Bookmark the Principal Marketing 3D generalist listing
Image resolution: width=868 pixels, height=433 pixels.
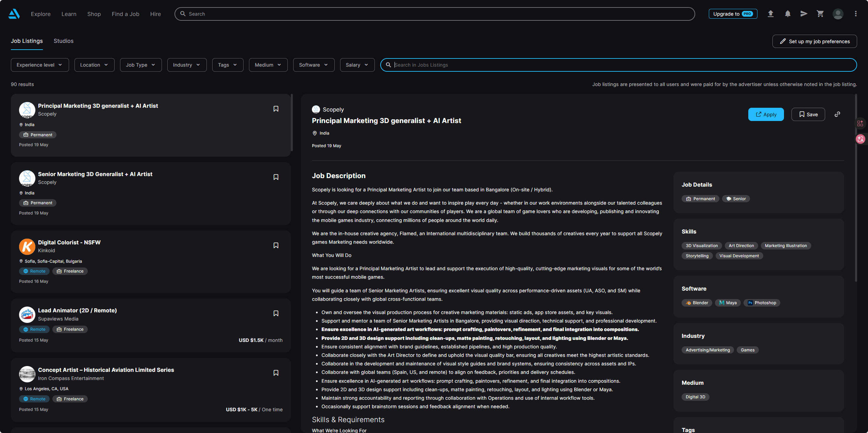pos(276,109)
